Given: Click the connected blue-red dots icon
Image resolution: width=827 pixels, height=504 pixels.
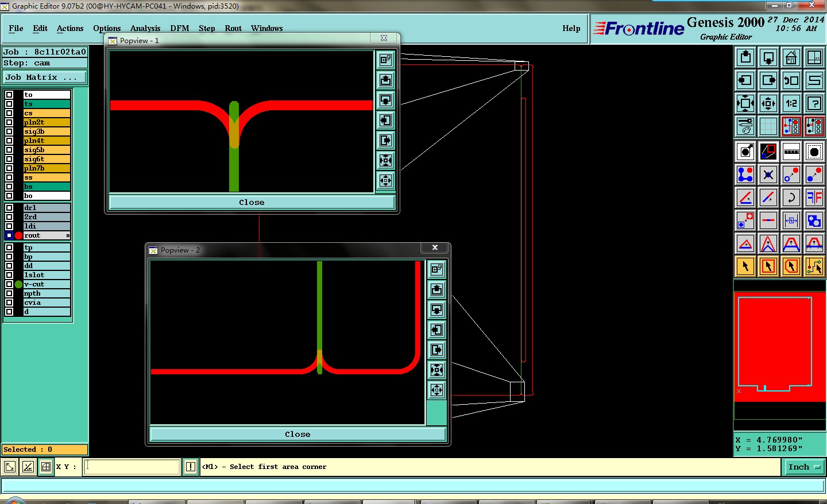Looking at the screenshot, I should [x=745, y=175].
